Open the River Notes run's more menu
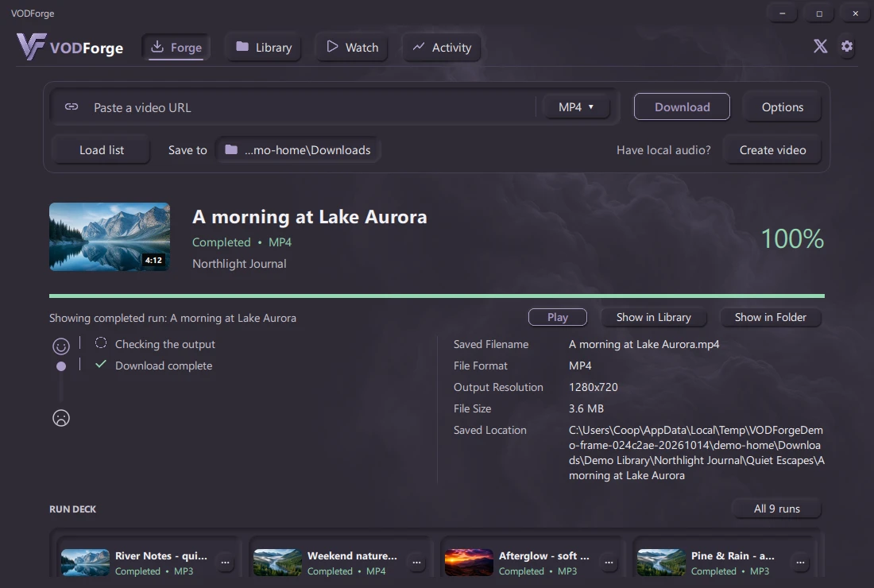 (225, 563)
